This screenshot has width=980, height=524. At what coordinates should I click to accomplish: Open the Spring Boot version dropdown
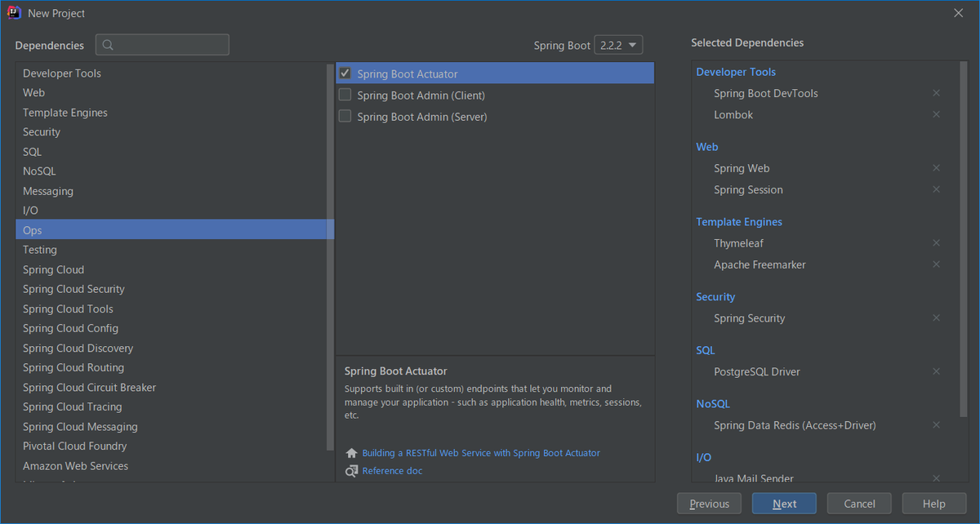click(x=618, y=45)
